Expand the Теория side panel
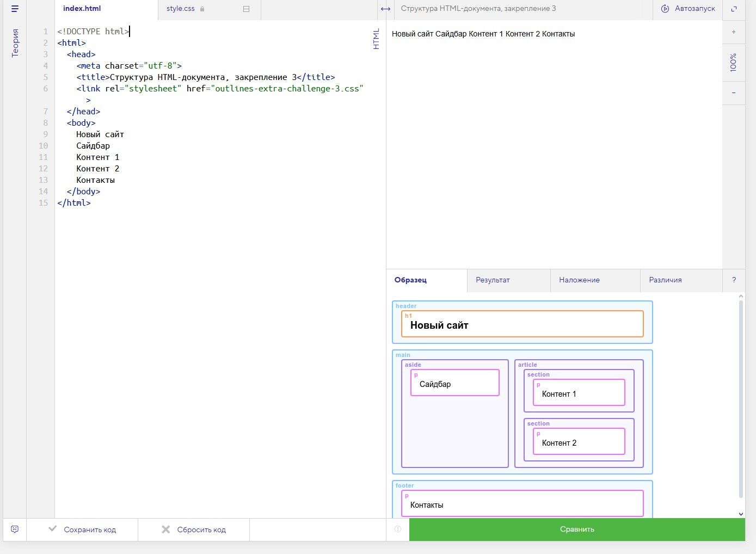The image size is (756, 554). (15, 44)
